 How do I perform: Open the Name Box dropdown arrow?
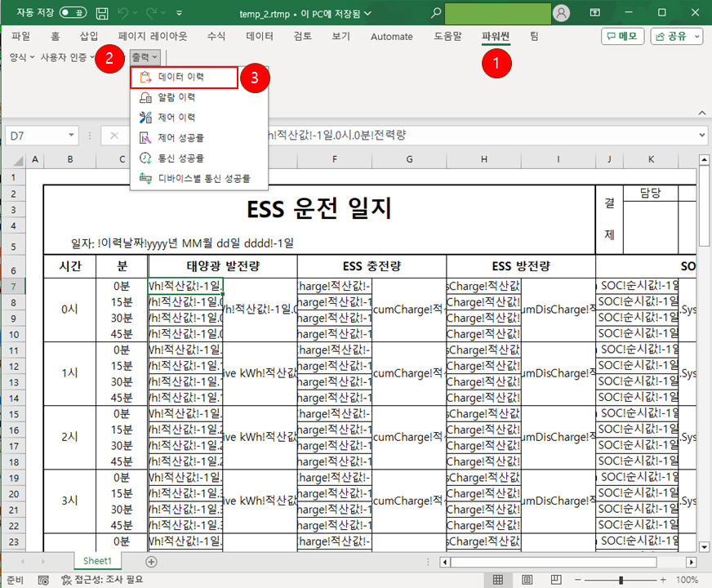click(71, 136)
